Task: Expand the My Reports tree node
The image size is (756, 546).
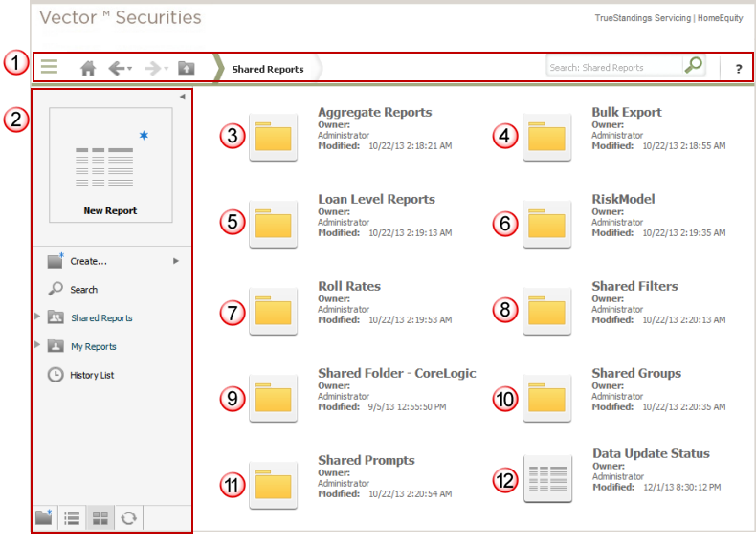Action: (x=37, y=343)
